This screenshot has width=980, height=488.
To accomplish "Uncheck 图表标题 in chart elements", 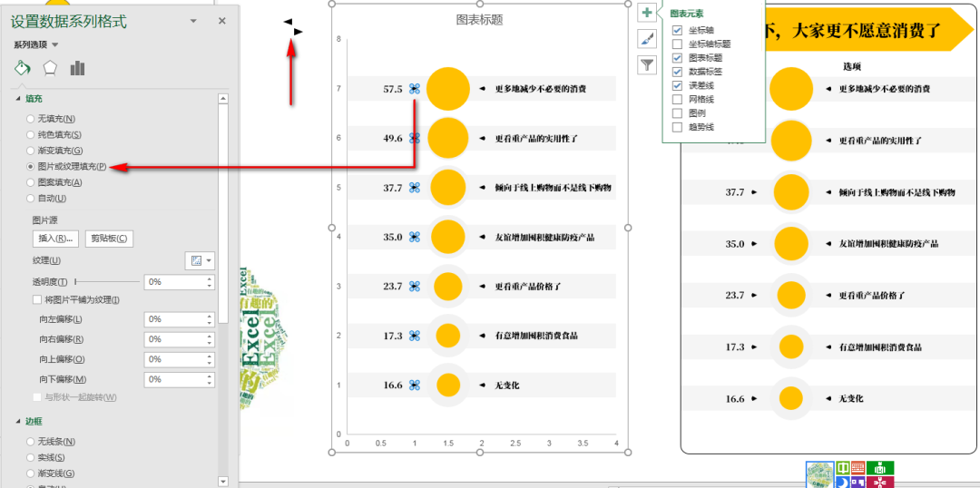I will pos(677,57).
